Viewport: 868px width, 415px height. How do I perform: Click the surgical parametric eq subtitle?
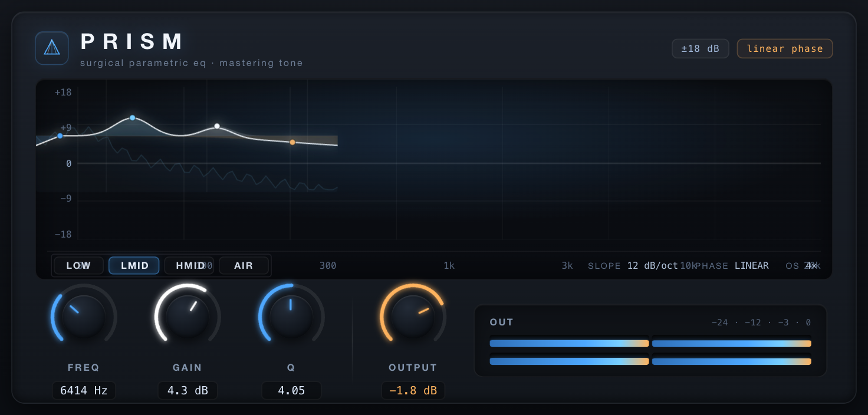192,63
